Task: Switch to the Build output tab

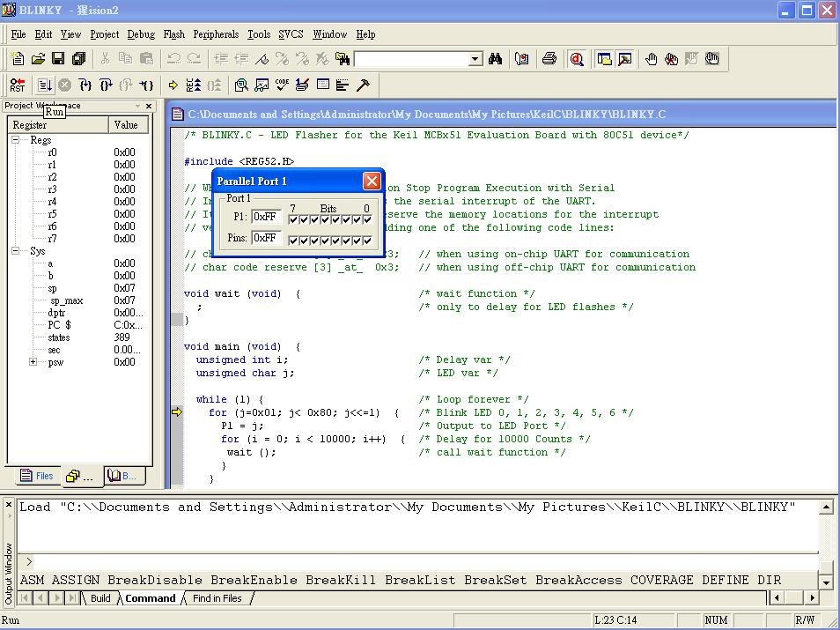Action: click(x=100, y=598)
